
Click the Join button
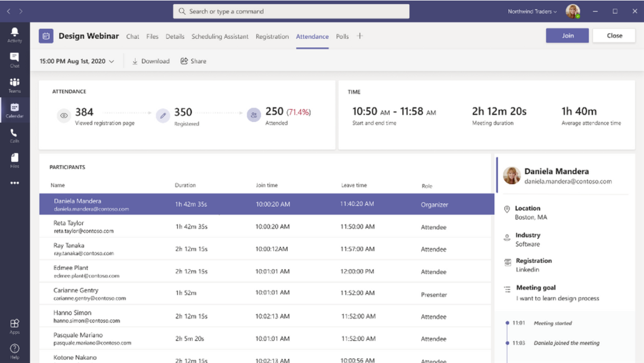(x=567, y=35)
